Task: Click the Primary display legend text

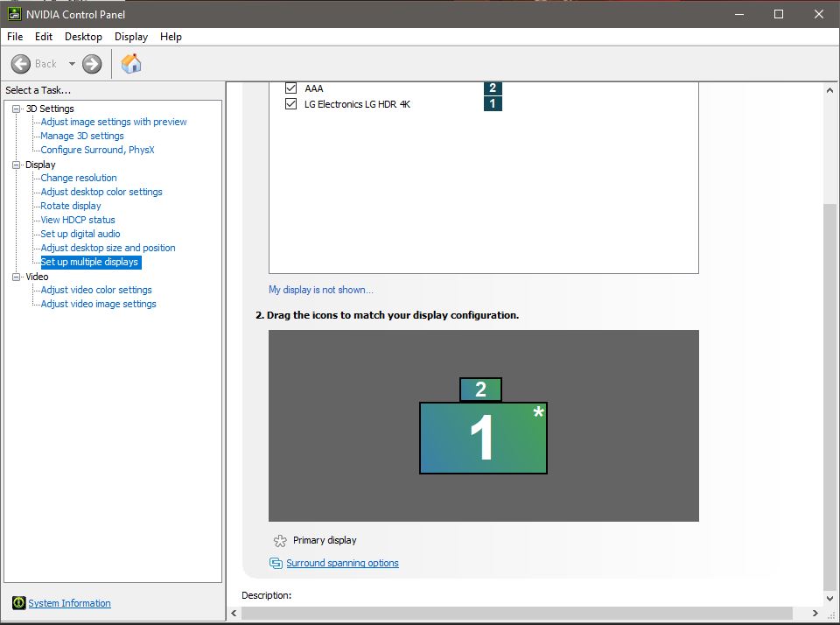Action: (x=325, y=540)
